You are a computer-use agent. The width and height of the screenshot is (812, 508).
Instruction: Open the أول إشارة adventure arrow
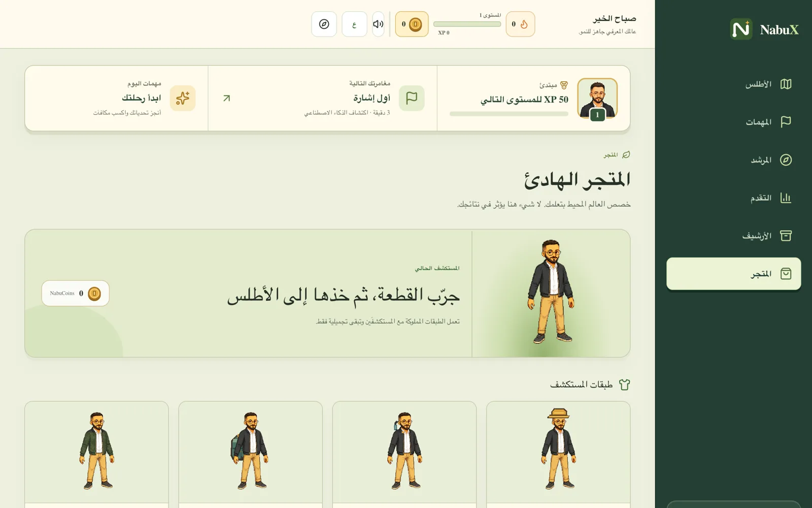point(227,98)
